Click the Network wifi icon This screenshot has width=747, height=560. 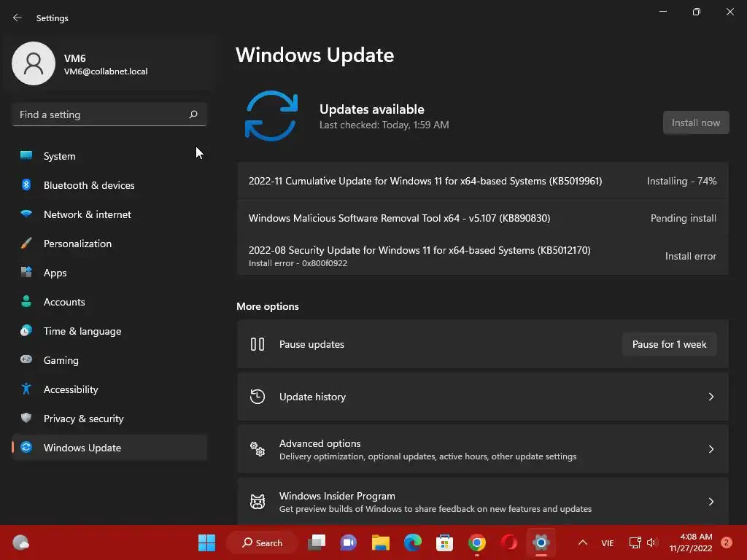tap(26, 214)
